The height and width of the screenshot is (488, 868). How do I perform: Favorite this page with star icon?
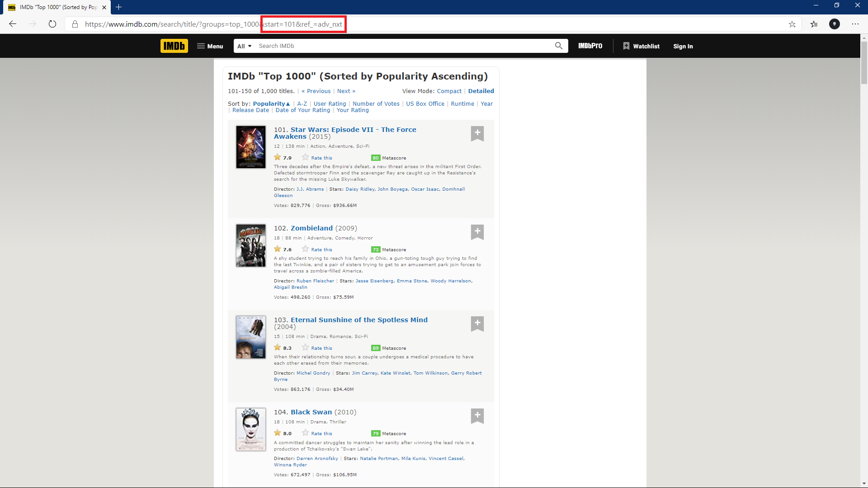pyautogui.click(x=792, y=24)
